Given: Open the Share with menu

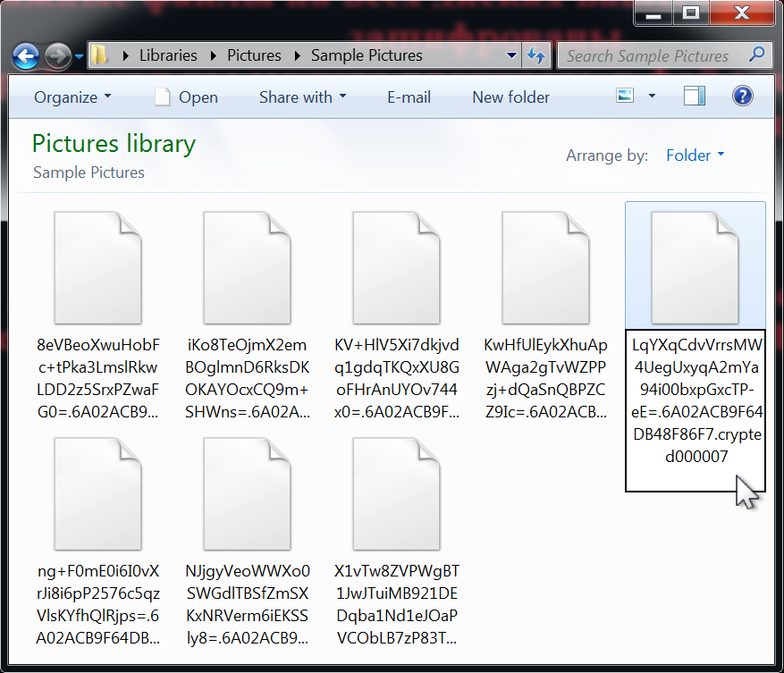Looking at the screenshot, I should (x=302, y=97).
